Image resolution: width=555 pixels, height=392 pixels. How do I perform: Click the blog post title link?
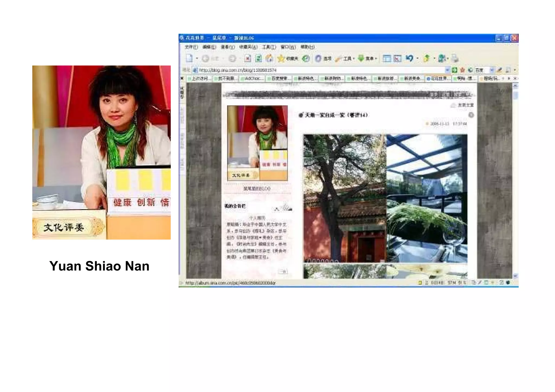coord(336,115)
